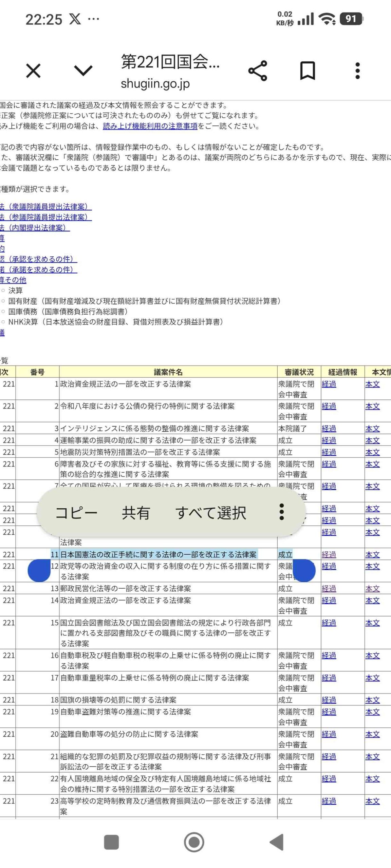Open the browser three-dot overflow menu
The height and width of the screenshot is (868, 391).
(x=357, y=71)
